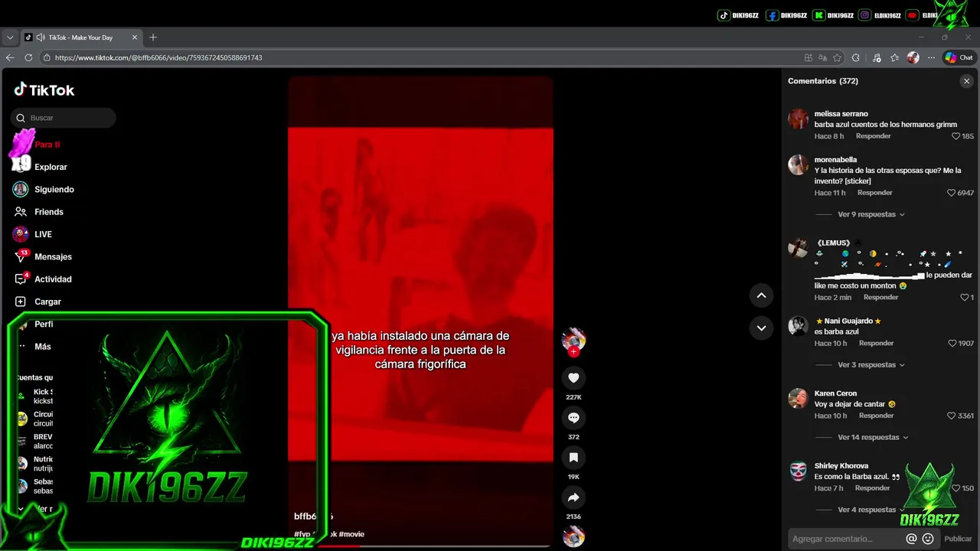
Task: Reply to Nani Guajardo's comment
Action: 877,344
